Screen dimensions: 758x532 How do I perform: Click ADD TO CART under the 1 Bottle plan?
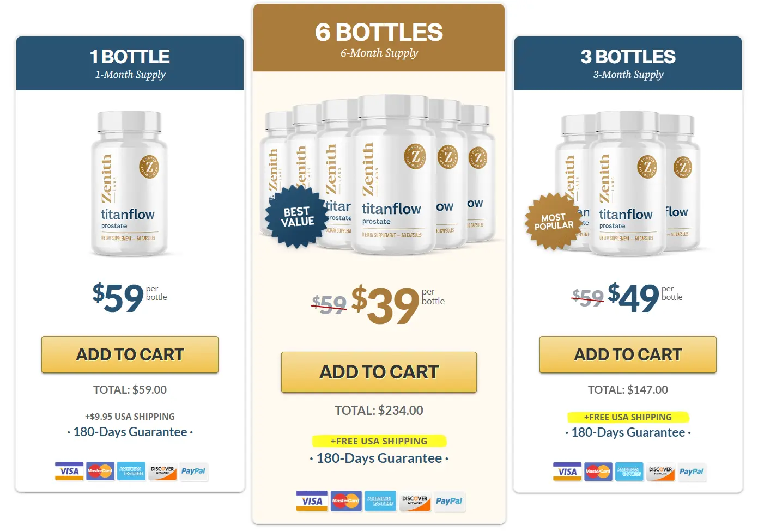[130, 354]
